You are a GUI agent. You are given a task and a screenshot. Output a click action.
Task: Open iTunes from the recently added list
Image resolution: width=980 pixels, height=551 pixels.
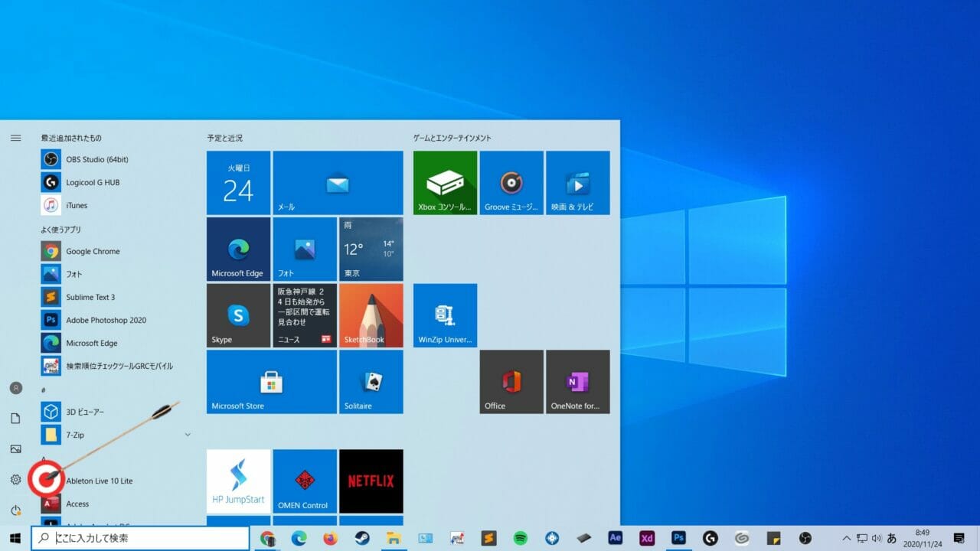click(115, 205)
